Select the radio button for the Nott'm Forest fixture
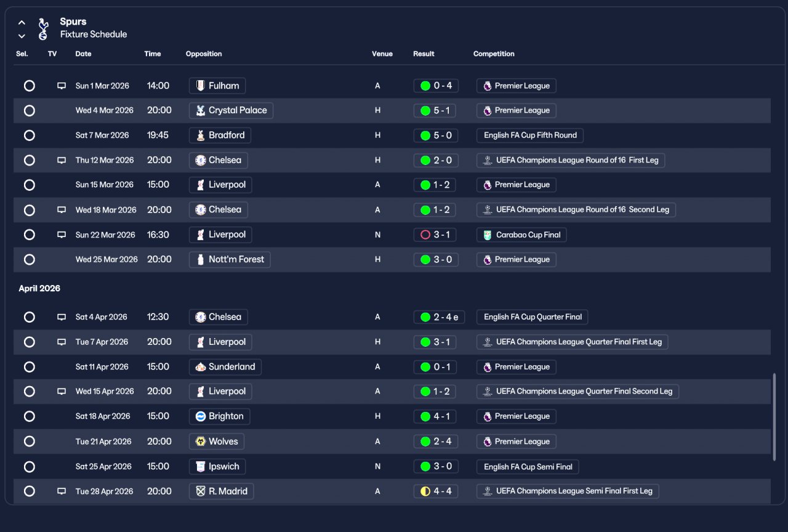Image resolution: width=788 pixels, height=532 pixels. [29, 259]
